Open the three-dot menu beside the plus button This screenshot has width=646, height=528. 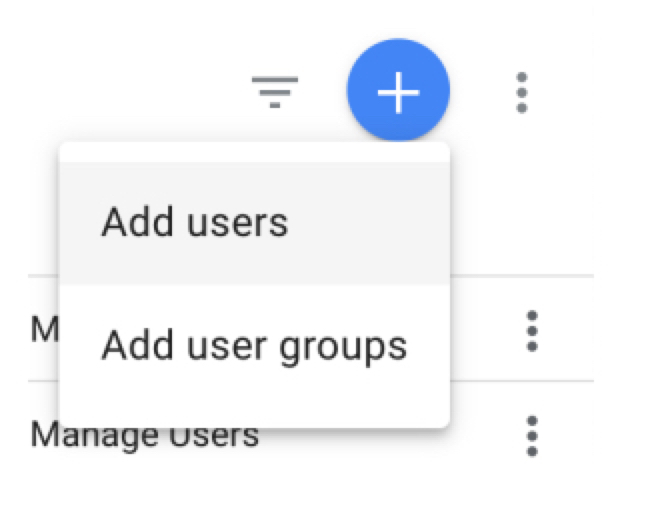point(520,92)
